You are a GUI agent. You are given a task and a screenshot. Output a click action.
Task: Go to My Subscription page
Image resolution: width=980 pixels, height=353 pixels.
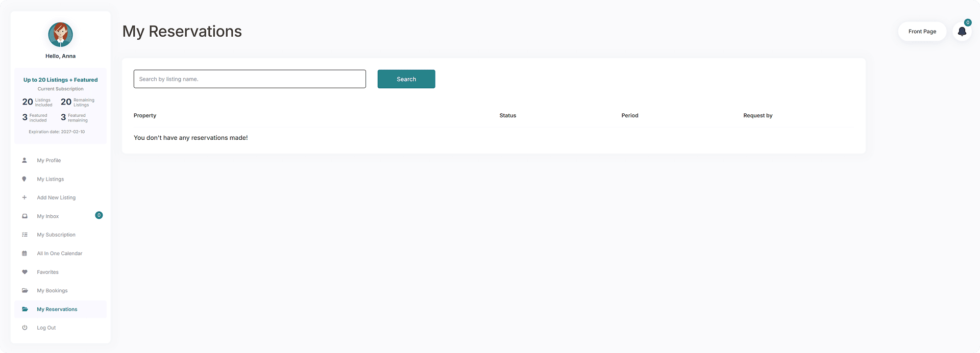click(56, 235)
